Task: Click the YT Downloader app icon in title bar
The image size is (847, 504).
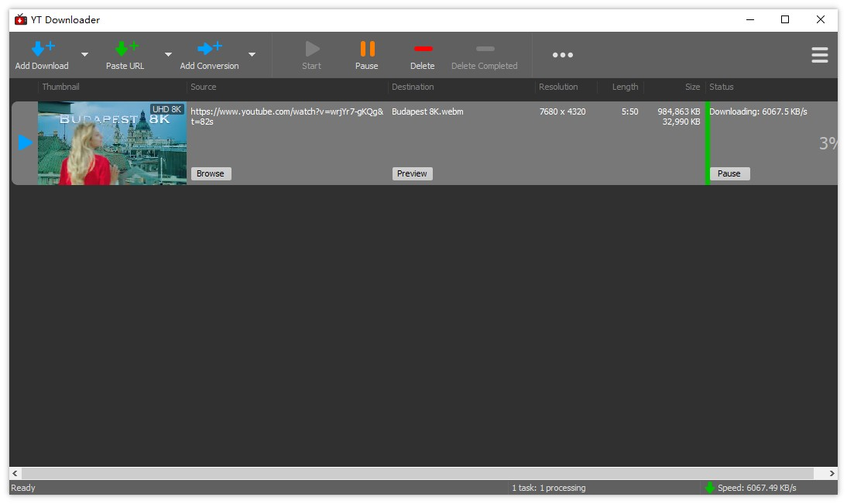Action: pos(21,20)
